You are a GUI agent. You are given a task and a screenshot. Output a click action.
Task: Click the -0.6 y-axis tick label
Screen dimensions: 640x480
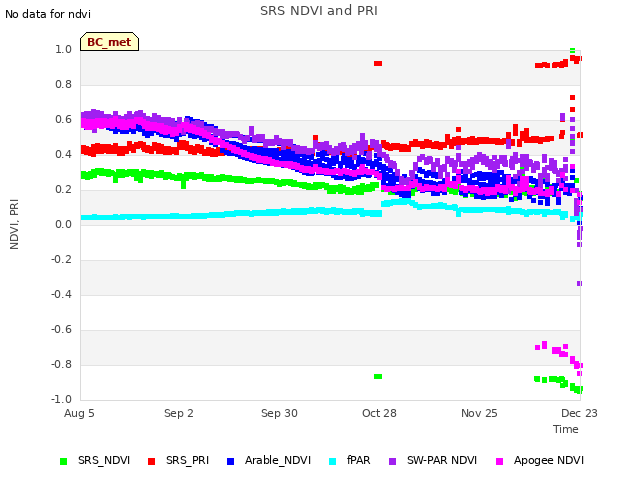(61, 329)
